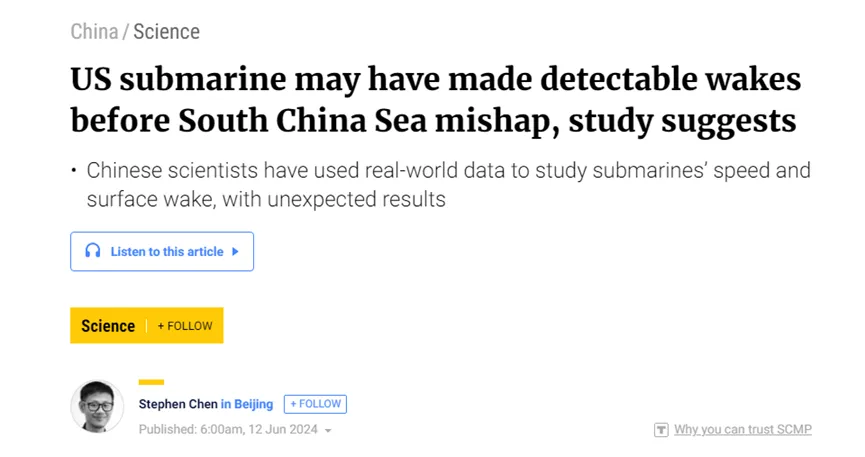865x457 pixels.
Task: Click Listen to this article text
Action: 167,252
